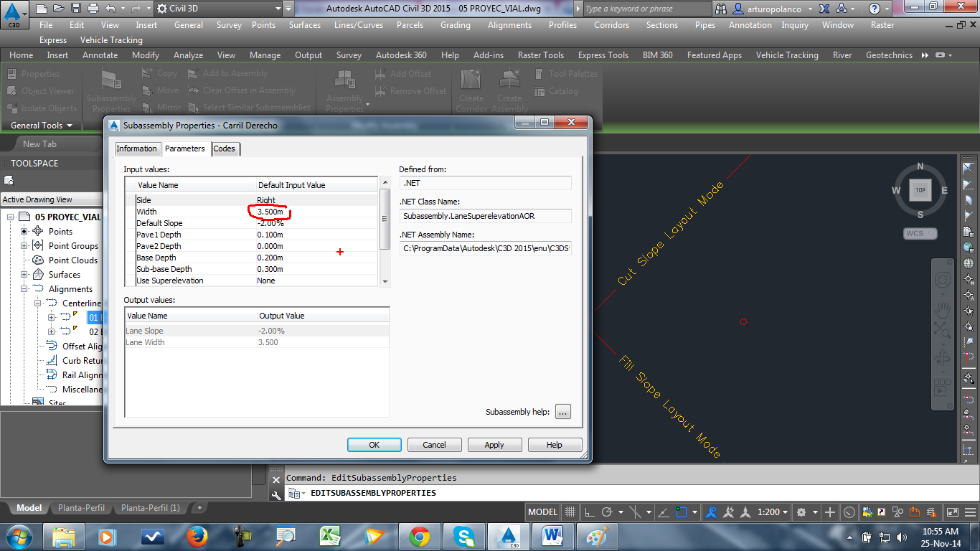Open the Alignments menu
Screen dimensions: 980x551
(509, 25)
